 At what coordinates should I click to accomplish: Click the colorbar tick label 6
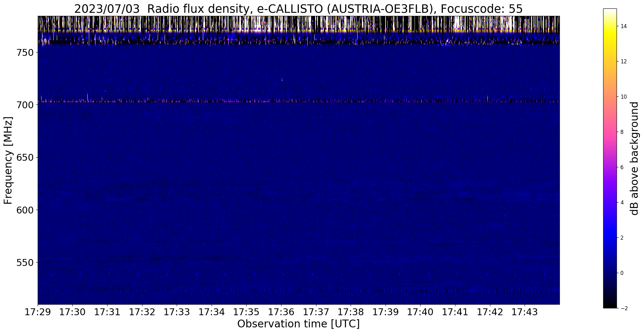pyautogui.click(x=622, y=167)
